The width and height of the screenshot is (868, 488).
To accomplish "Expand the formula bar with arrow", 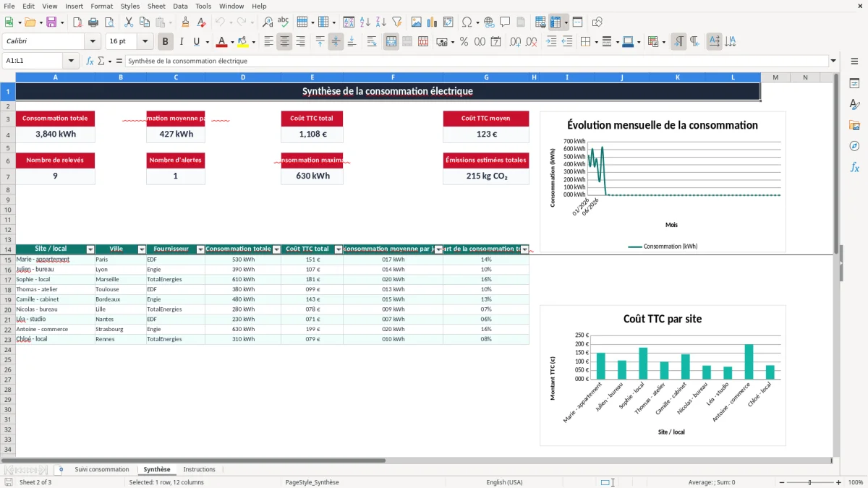I will click(x=833, y=61).
